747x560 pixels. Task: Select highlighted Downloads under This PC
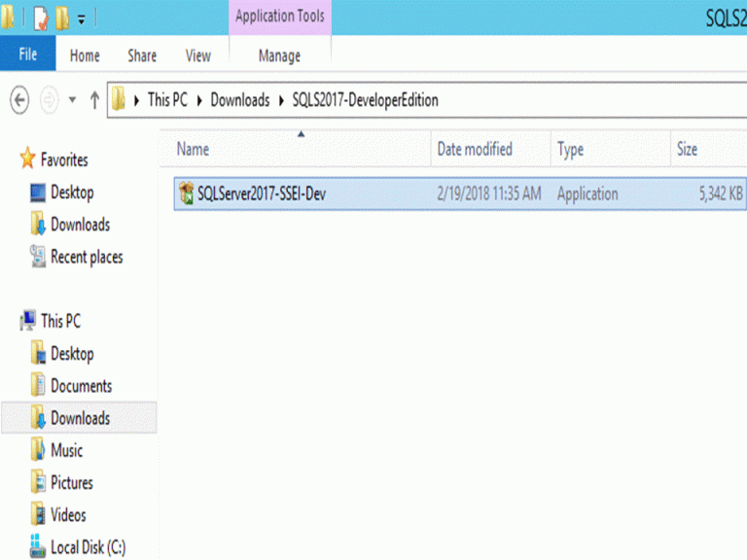pyautogui.click(x=79, y=418)
